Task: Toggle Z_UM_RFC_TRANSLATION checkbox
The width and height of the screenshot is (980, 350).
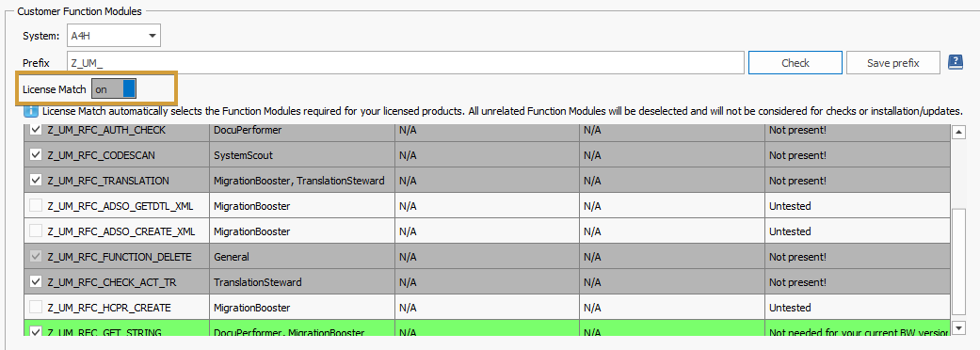Action: coord(37,181)
